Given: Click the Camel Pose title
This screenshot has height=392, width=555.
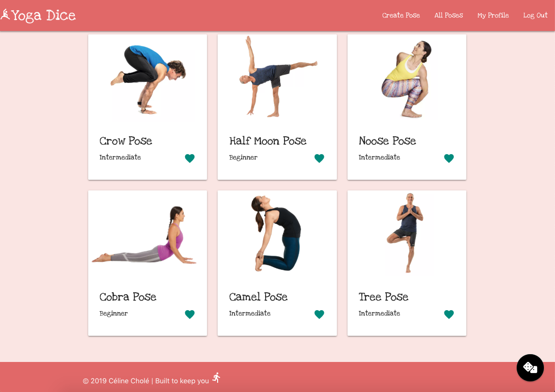Looking at the screenshot, I should point(258,297).
